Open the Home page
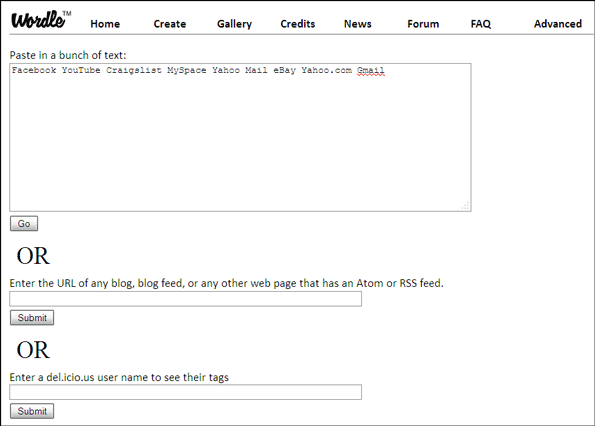 click(105, 24)
